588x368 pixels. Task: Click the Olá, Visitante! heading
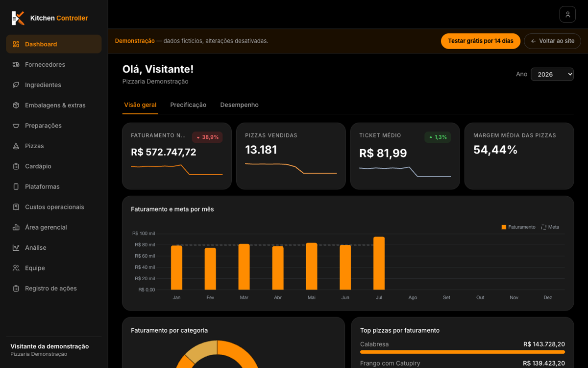point(158,69)
